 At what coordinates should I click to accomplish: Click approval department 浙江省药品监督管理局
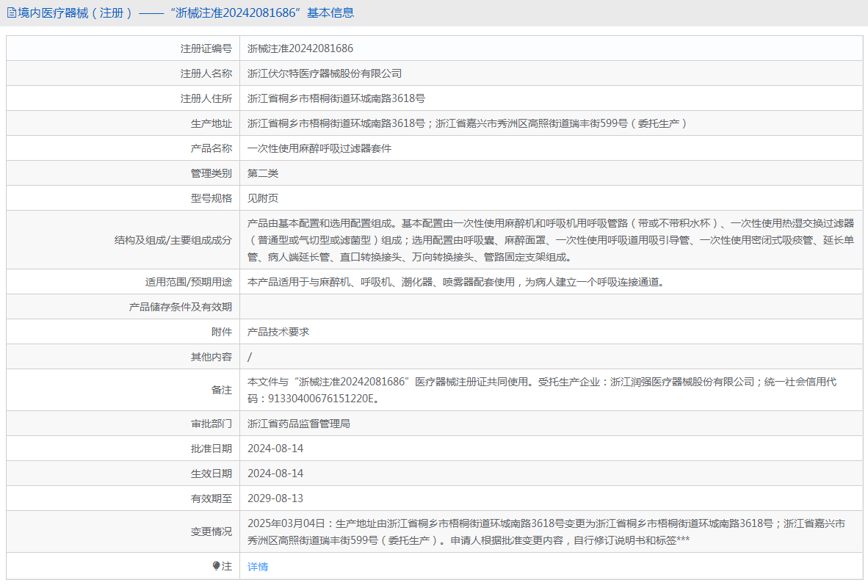point(299,424)
